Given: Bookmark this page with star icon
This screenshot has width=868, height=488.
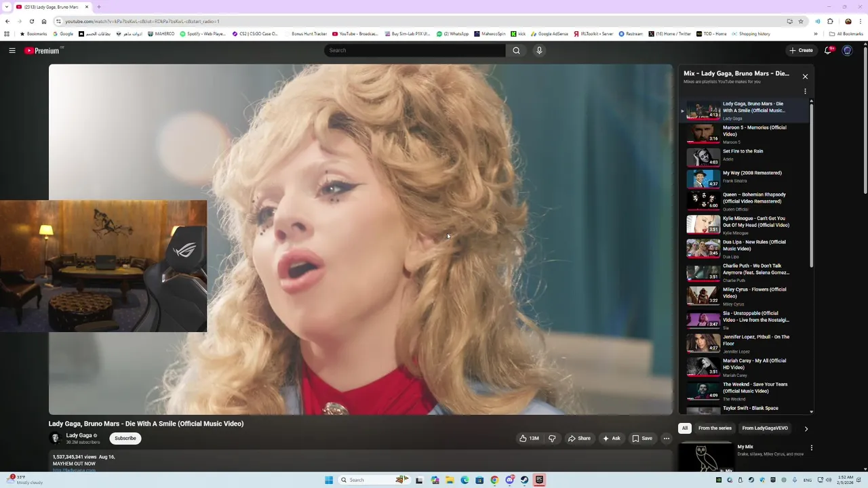Looking at the screenshot, I should [x=801, y=21].
